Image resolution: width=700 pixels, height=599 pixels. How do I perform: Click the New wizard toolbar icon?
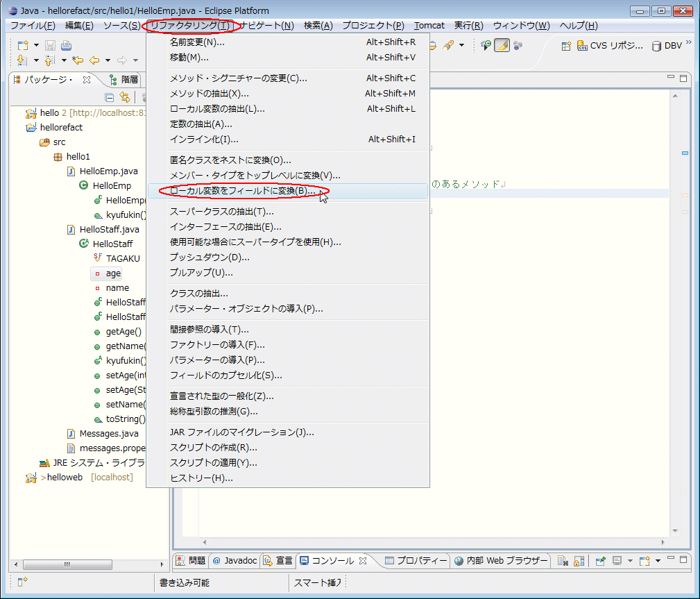[x=23, y=45]
